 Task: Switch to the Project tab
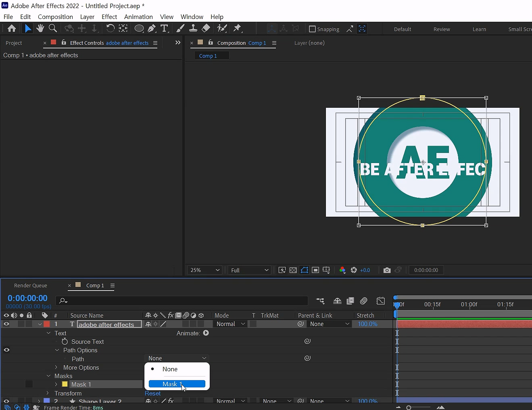click(x=14, y=43)
